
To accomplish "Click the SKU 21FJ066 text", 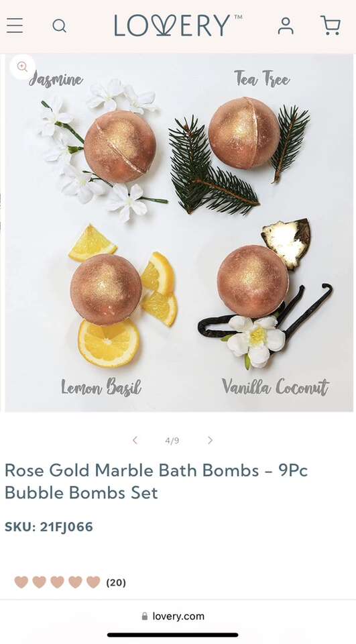I will [49, 527].
